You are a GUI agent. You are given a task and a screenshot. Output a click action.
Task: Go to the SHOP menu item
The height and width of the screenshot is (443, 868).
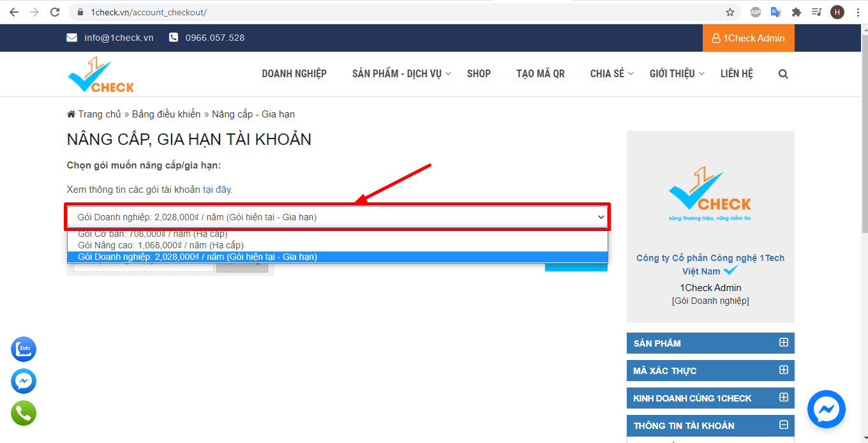(x=479, y=74)
